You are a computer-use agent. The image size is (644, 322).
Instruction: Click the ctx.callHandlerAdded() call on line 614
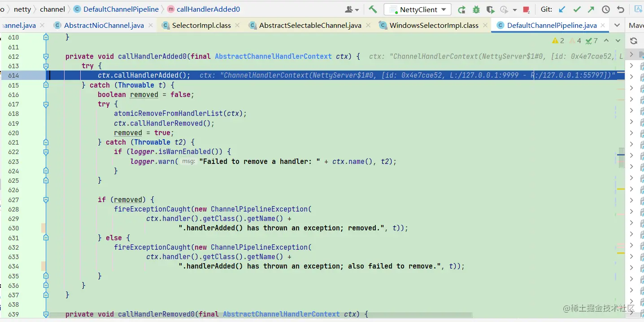pyautogui.click(x=144, y=75)
